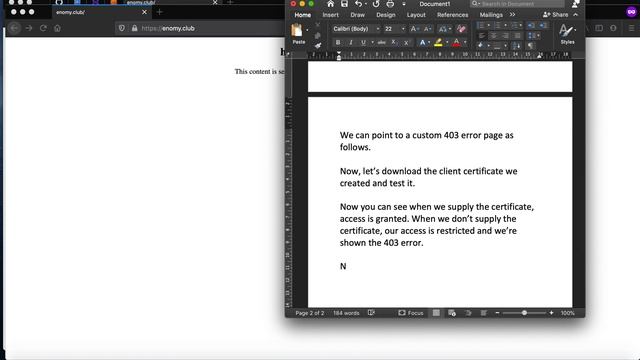The height and width of the screenshot is (360, 640).
Task: Open the Styles gallery
Action: (x=567, y=34)
